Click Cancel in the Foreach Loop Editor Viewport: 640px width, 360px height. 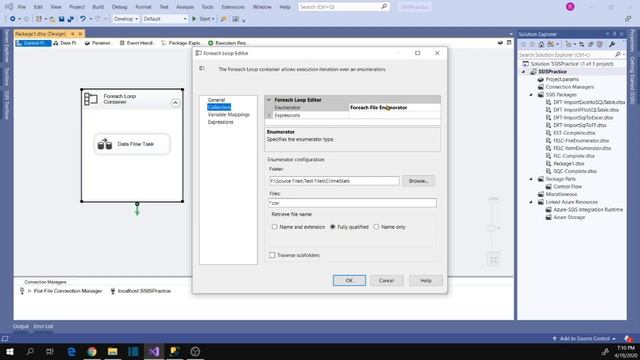tap(387, 280)
